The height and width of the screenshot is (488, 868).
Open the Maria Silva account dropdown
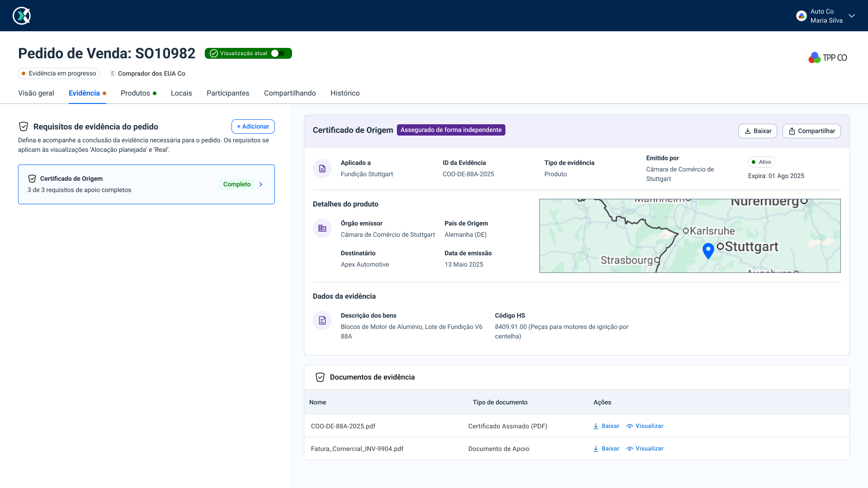(852, 16)
